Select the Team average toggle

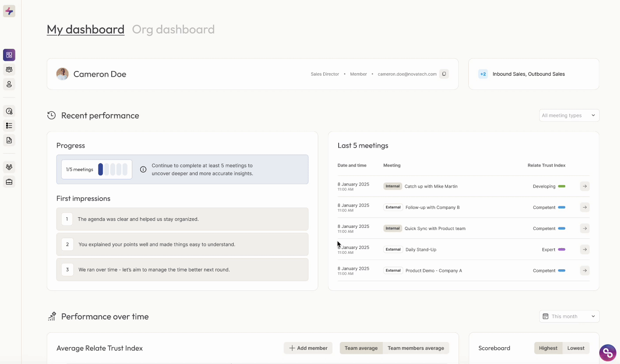[361, 348]
